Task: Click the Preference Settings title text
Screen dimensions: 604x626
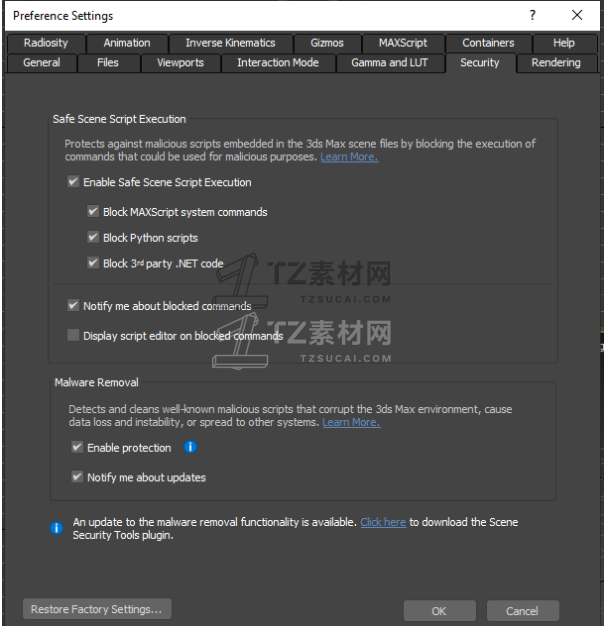Action: pyautogui.click(x=63, y=16)
